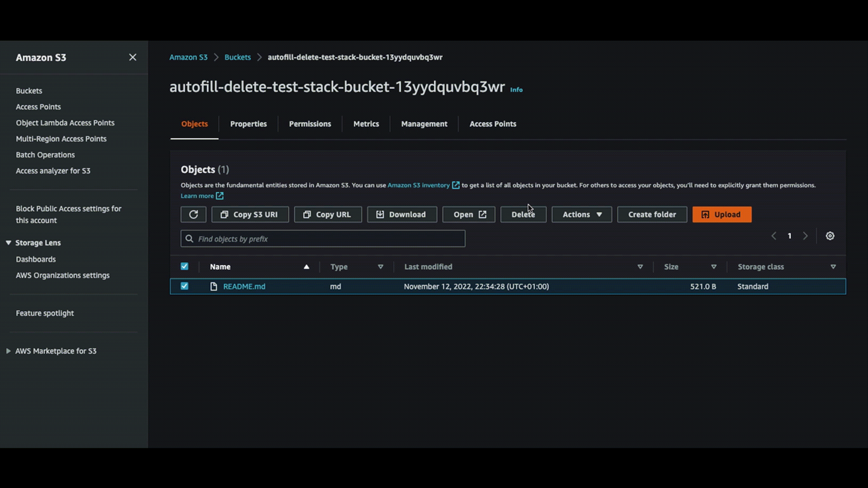Open the table preferences gear icon
The image size is (868, 488).
click(830, 236)
